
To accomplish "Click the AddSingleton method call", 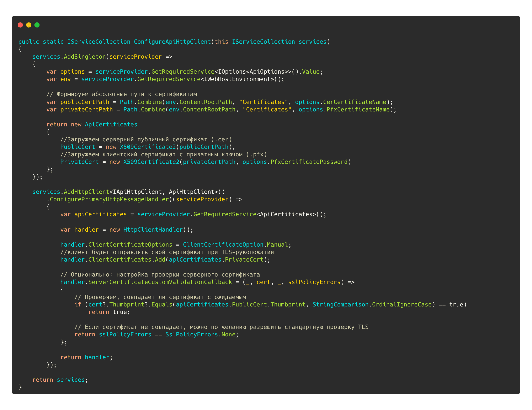I will [x=85, y=57].
